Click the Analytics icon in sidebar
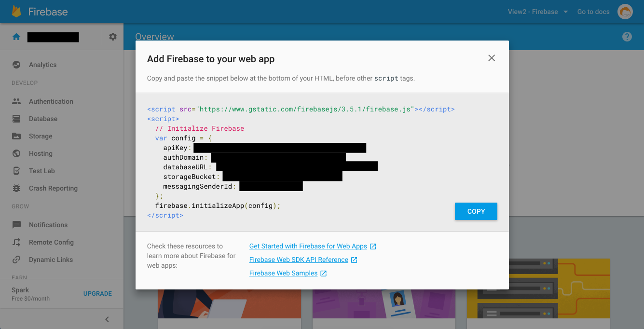Image resolution: width=644 pixels, height=329 pixels. pyautogui.click(x=16, y=65)
